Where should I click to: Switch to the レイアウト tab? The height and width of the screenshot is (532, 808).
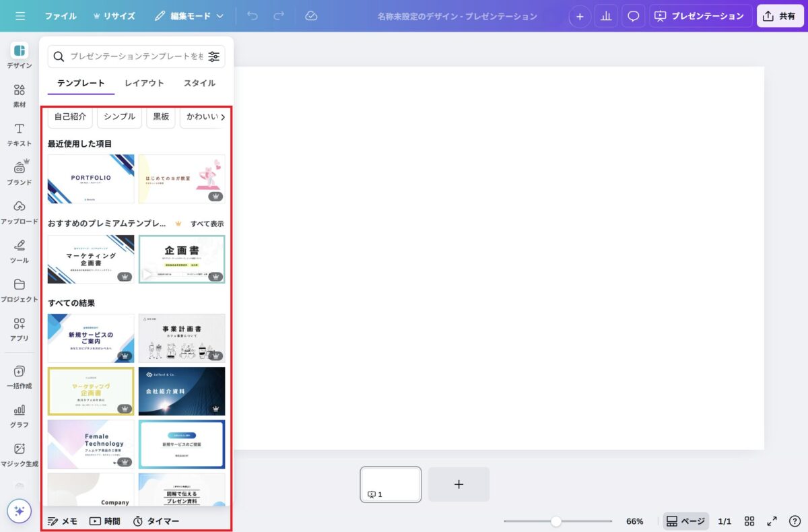(144, 84)
